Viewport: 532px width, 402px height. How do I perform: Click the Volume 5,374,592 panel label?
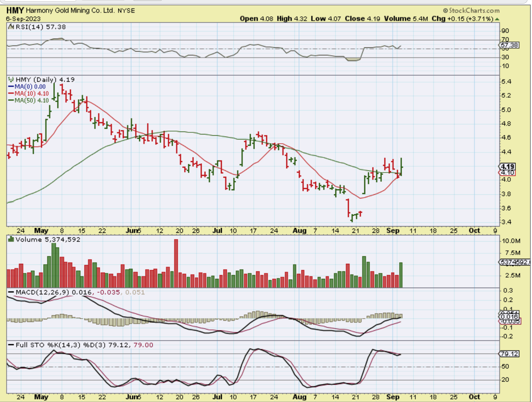pyautogui.click(x=48, y=240)
